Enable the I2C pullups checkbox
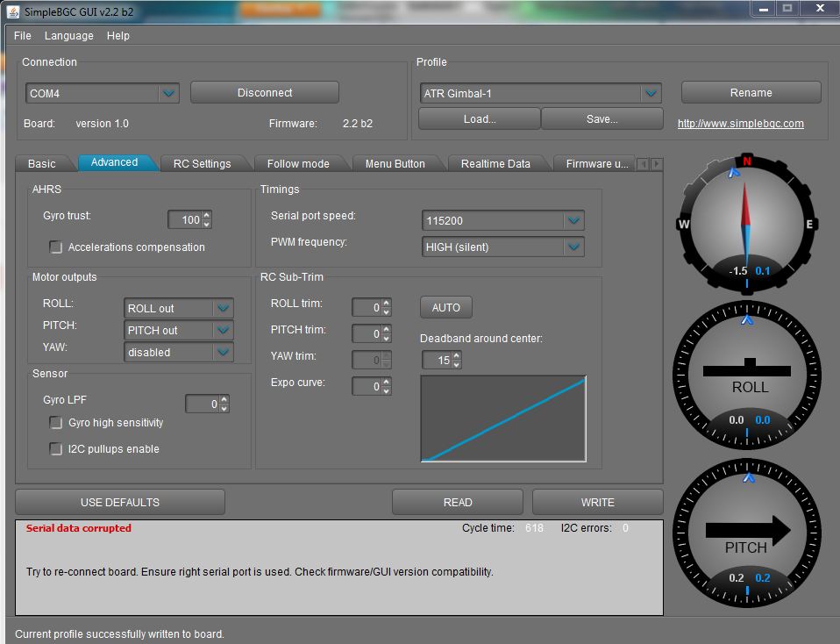The height and width of the screenshot is (644, 840). point(56,449)
